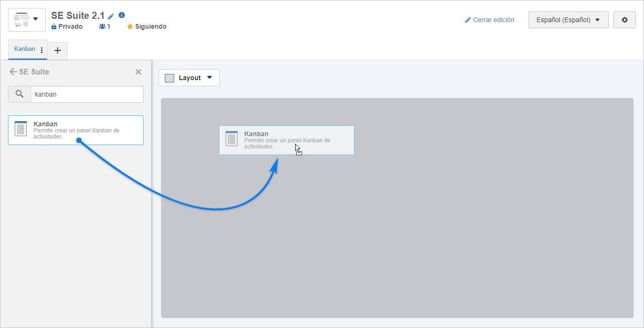Show portal info icon next to title
The width and height of the screenshot is (644, 328).
tap(121, 15)
